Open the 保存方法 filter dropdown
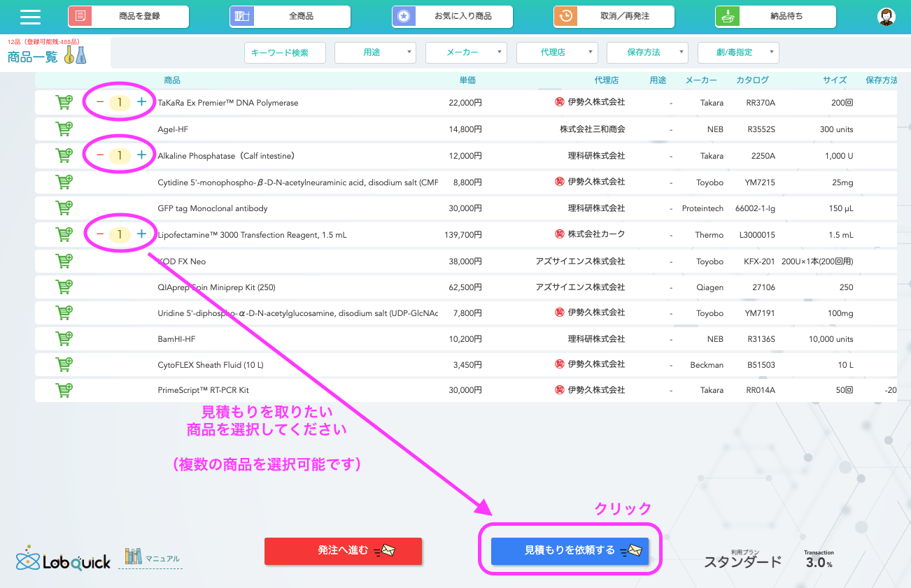911x588 pixels. pos(647,52)
